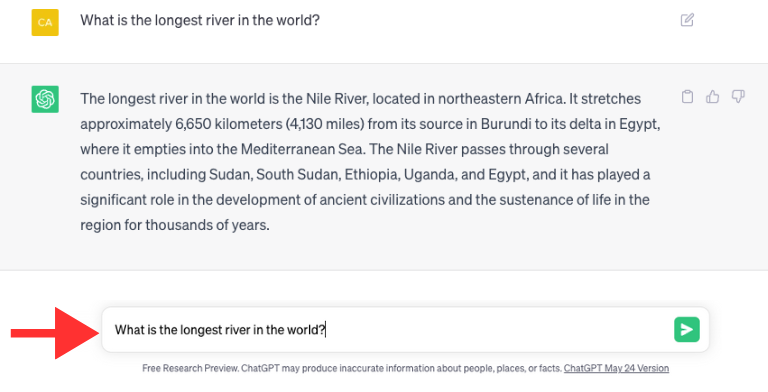This screenshot has width=768, height=392.
Task: Open the ChatGPT May 24 Version link
Action: 616,368
